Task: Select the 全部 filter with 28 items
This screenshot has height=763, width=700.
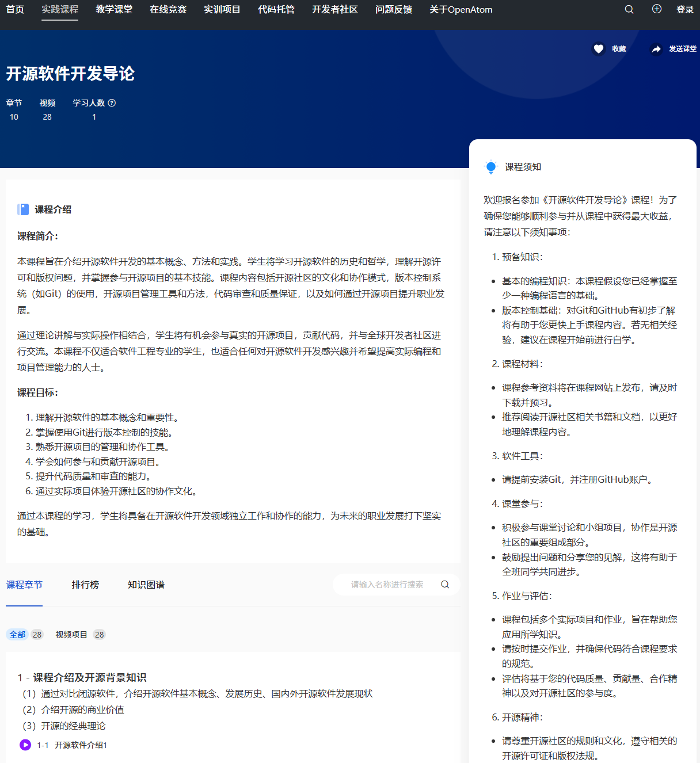Action: click(18, 635)
